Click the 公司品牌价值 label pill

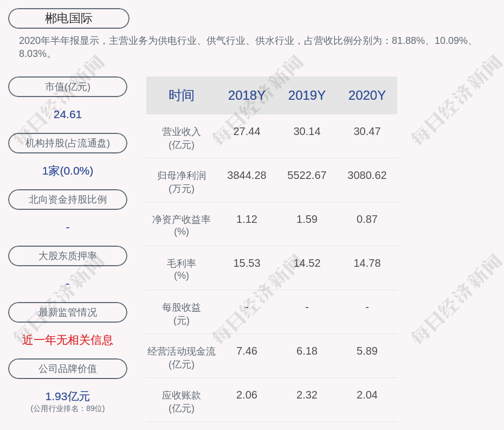68,369
